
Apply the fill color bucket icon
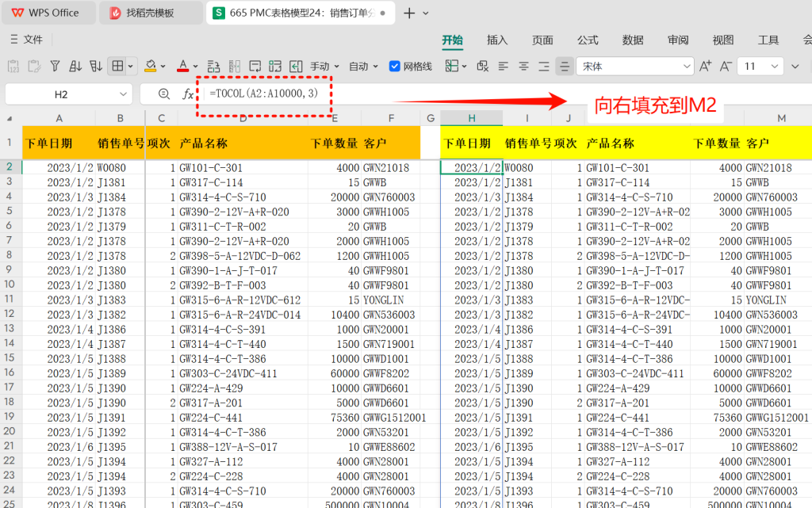(151, 67)
